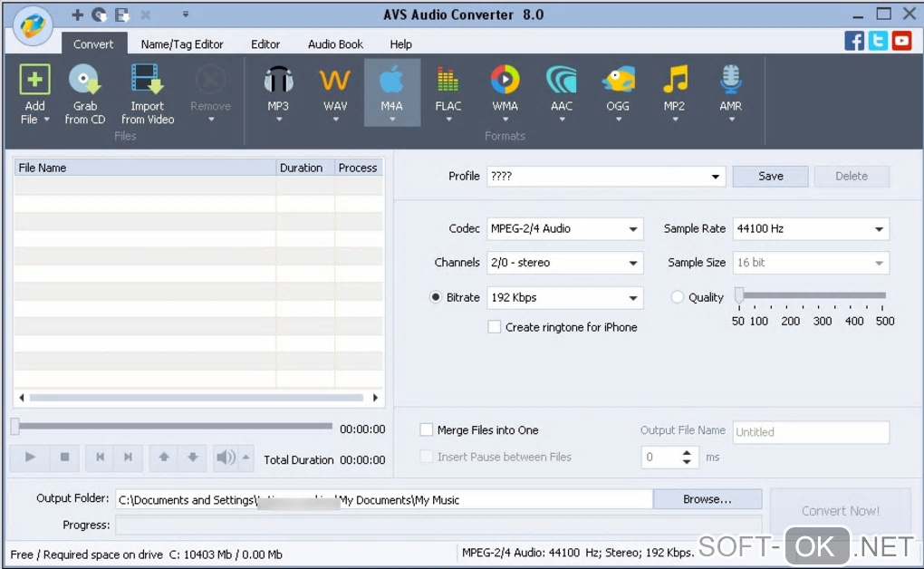Click the Save profile button

(x=770, y=177)
